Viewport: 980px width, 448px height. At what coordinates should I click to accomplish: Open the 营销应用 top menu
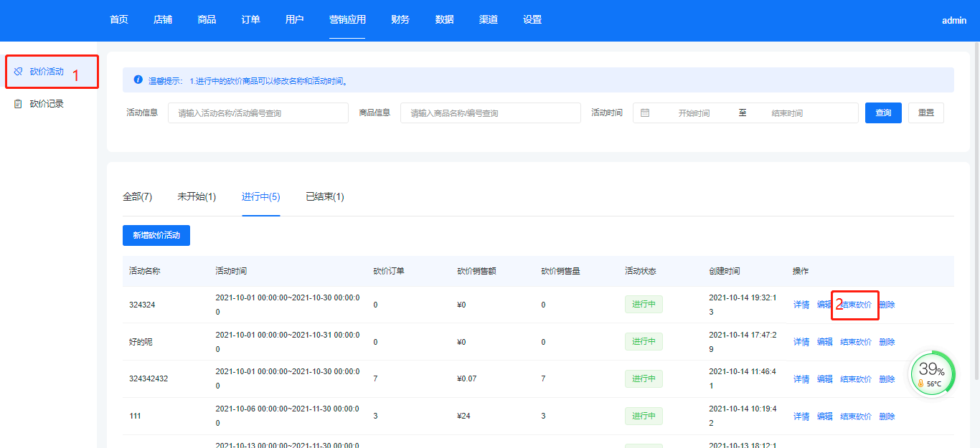[347, 20]
